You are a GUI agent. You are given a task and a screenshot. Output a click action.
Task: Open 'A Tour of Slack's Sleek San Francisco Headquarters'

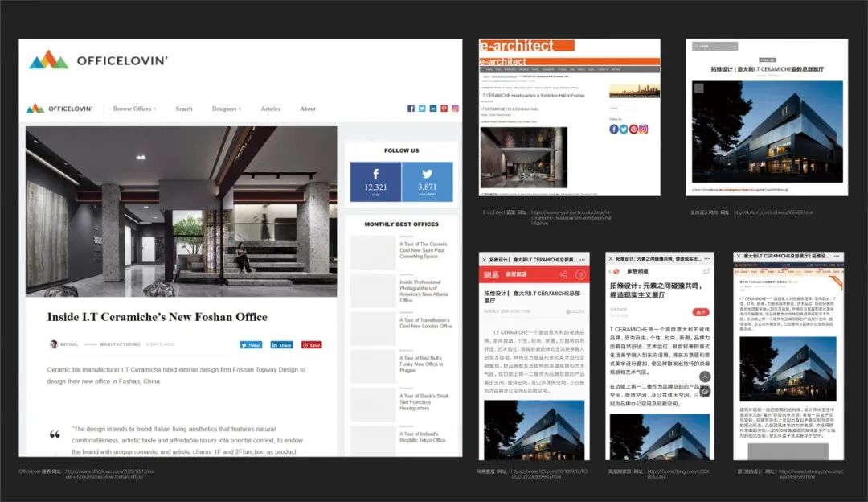pyautogui.click(x=424, y=402)
